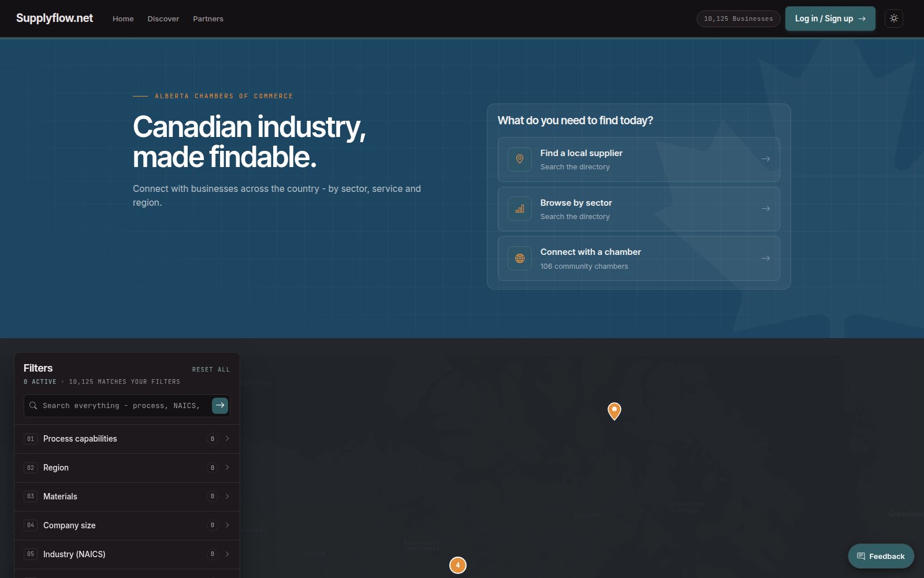Click the Materials filter label
The height and width of the screenshot is (578, 924).
click(x=60, y=497)
